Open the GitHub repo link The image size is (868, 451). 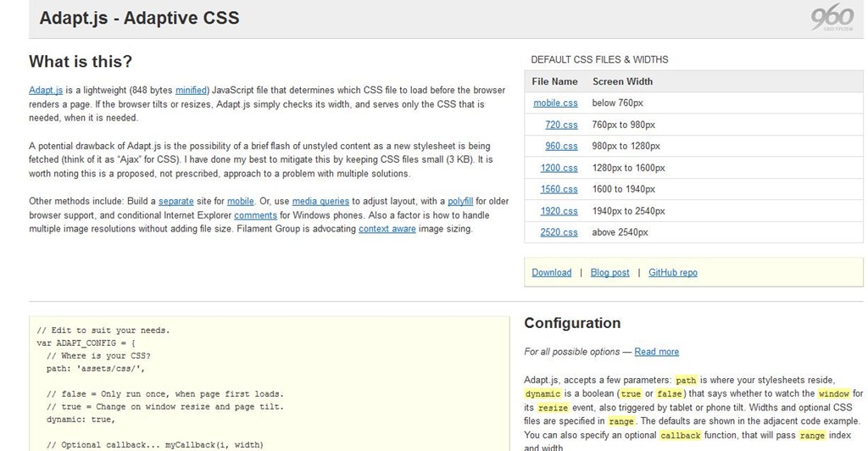click(673, 272)
